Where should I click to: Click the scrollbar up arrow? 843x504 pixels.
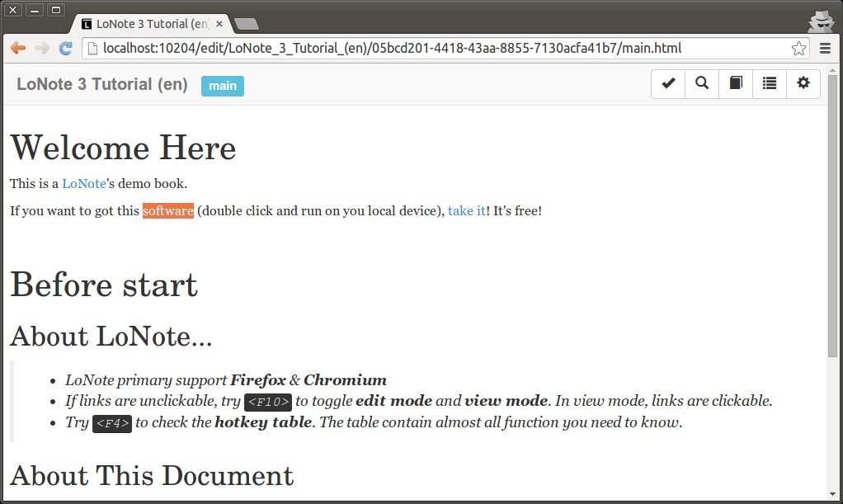click(x=833, y=70)
